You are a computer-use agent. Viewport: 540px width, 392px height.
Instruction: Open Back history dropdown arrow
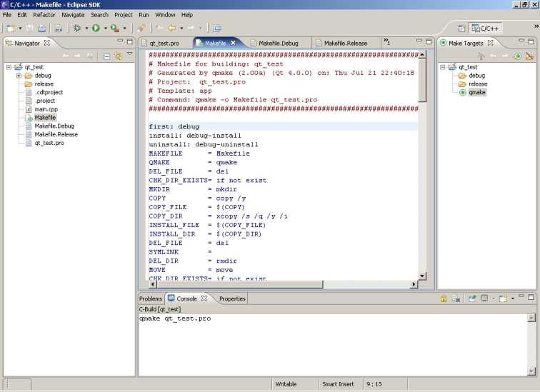point(181,29)
